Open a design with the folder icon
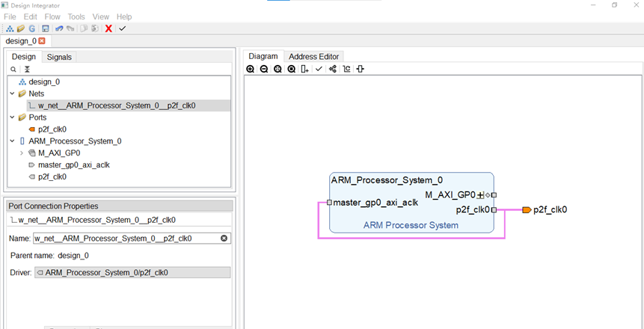644x329 pixels. tap(21, 28)
